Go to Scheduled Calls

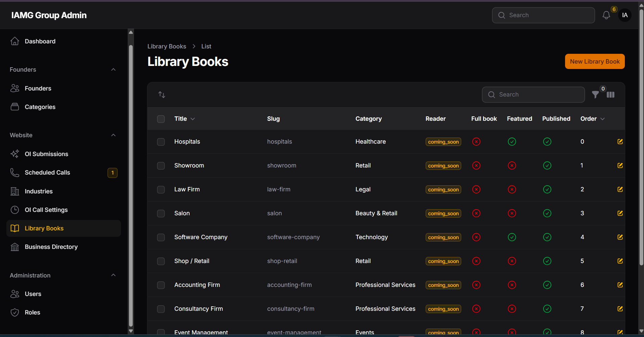pyautogui.click(x=63, y=173)
